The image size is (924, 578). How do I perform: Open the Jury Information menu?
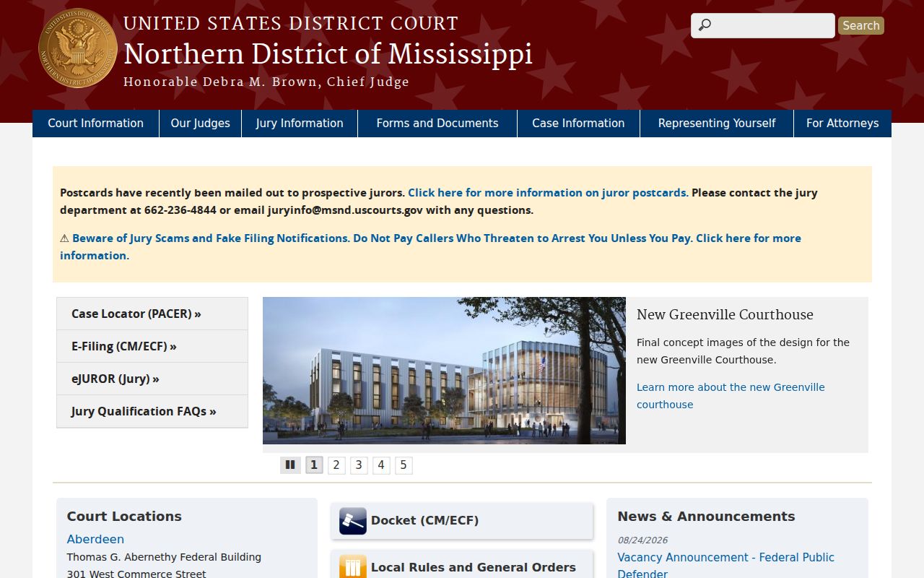[300, 124]
